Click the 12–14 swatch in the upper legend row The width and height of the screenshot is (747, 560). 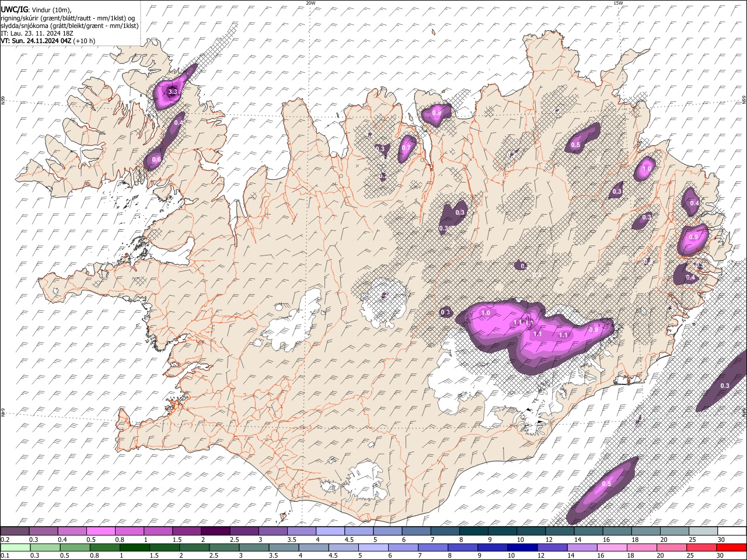[559, 531]
